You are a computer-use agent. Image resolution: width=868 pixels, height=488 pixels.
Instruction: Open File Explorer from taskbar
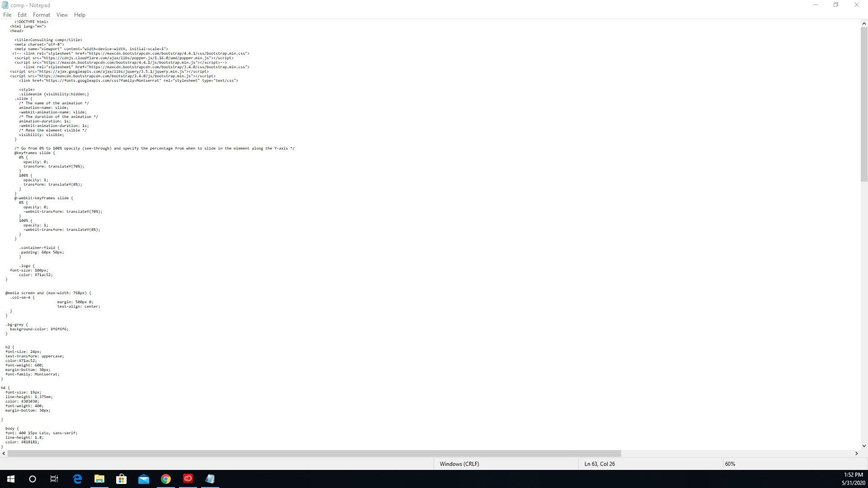(99, 479)
